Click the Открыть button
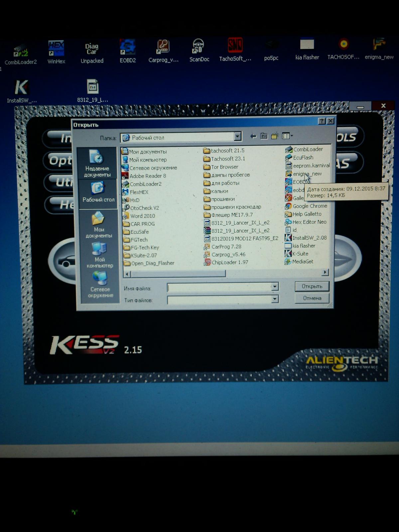Viewport: 399px width, 532px height. 312,286
